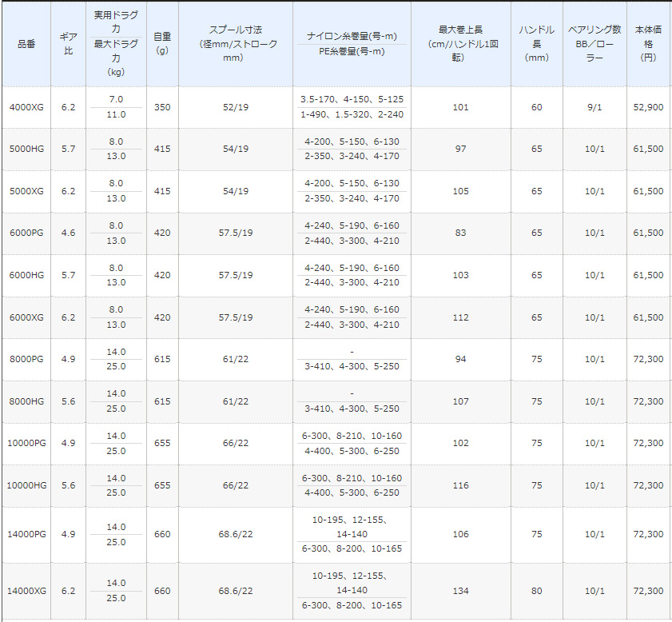Click the 52/19 spool size cell

click(236, 107)
